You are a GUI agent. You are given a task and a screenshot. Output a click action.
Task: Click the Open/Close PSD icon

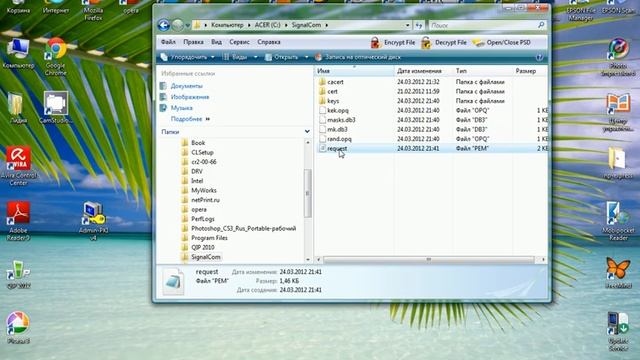[478, 42]
